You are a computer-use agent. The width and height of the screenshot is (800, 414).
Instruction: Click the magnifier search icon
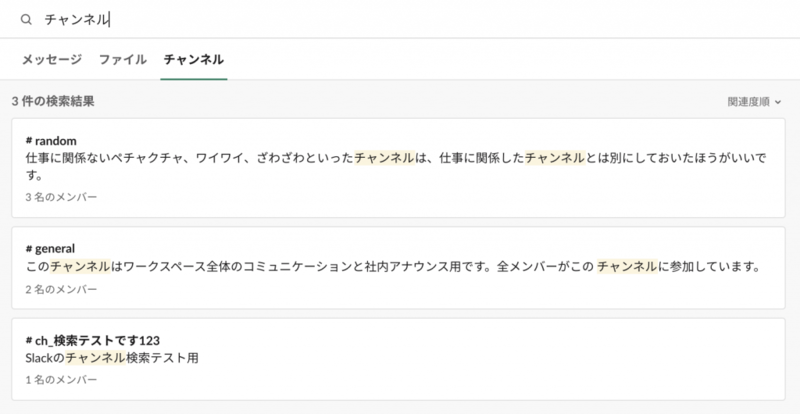coord(26,19)
